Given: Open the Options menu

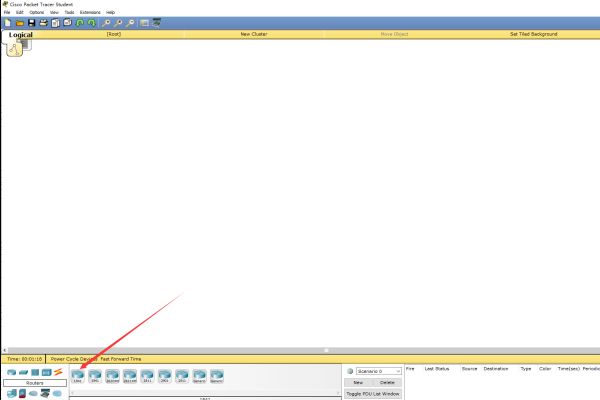Looking at the screenshot, I should pyautogui.click(x=37, y=12).
